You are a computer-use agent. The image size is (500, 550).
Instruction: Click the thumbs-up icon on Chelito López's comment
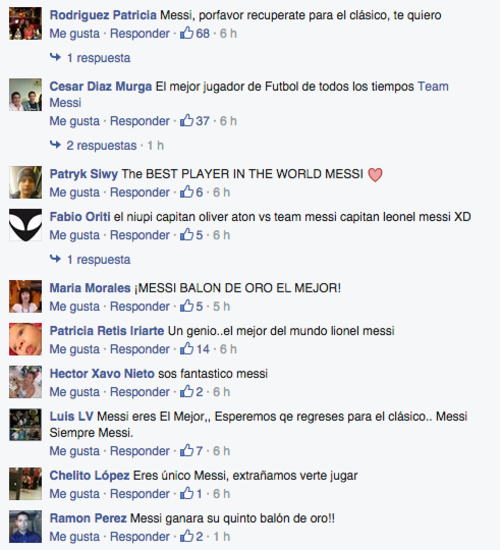[187, 493]
